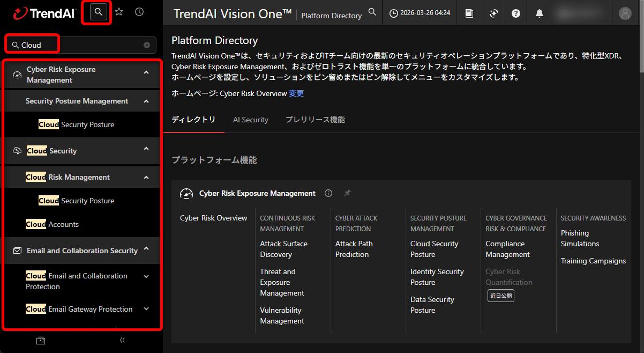Viewport: 644px width, 353px height.
Task: Click the gauge icon in the platform card
Action: tap(186, 194)
